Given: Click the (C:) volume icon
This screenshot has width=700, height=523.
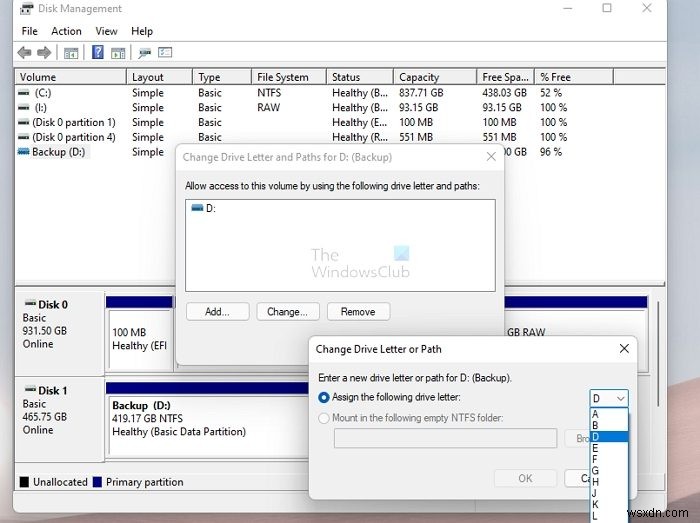Looking at the screenshot, I should pyautogui.click(x=23, y=93).
